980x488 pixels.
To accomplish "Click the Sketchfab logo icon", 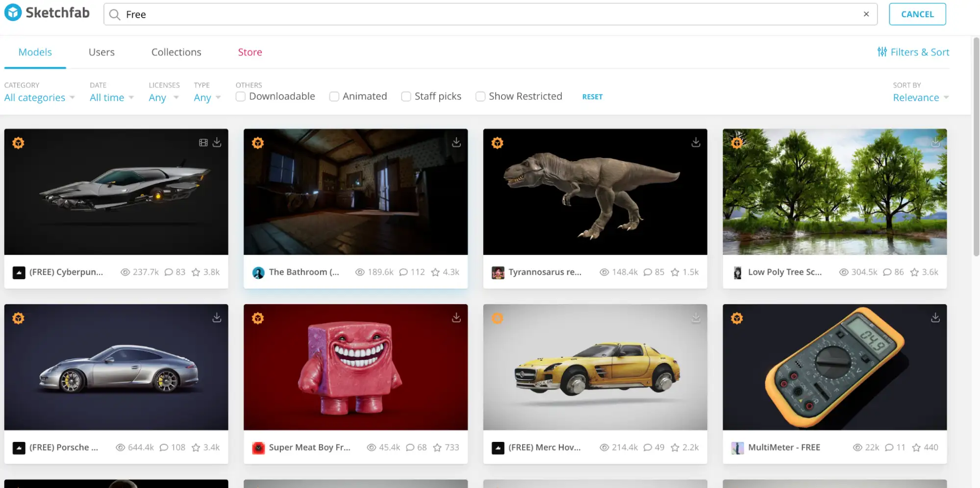I will click(x=13, y=13).
